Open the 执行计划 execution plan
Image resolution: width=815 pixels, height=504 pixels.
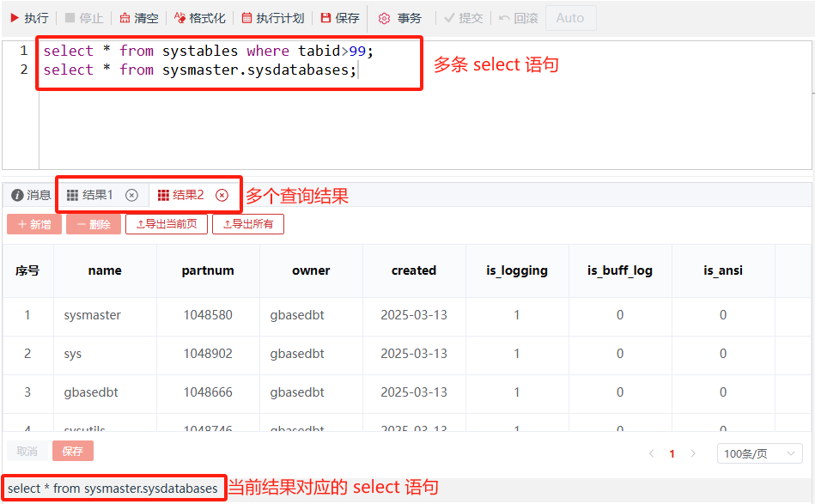tap(273, 18)
